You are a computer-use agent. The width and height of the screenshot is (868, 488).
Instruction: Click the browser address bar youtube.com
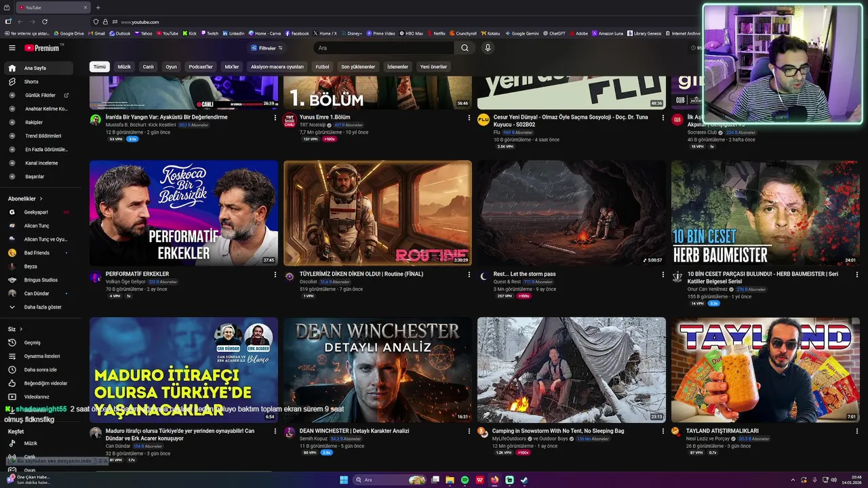[x=140, y=22]
